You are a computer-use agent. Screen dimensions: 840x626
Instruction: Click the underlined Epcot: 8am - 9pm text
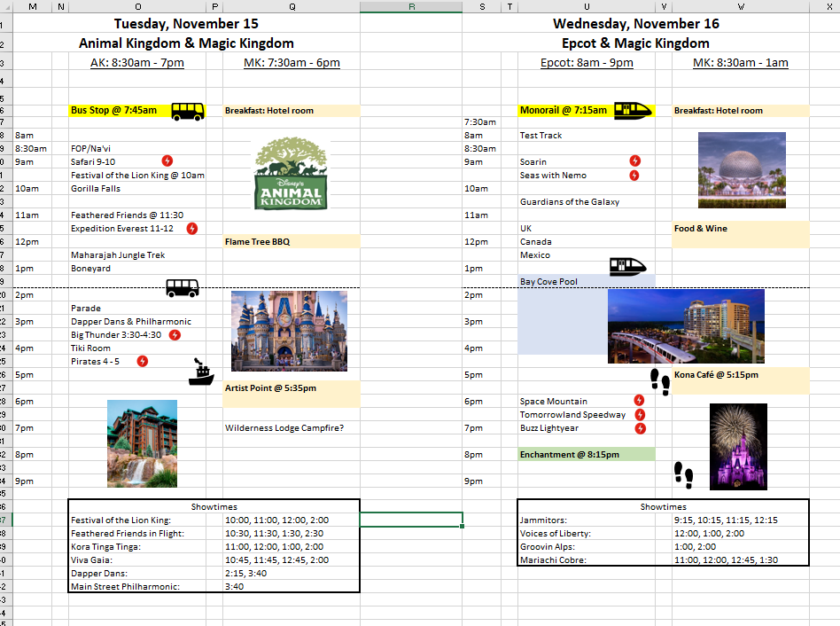point(587,62)
